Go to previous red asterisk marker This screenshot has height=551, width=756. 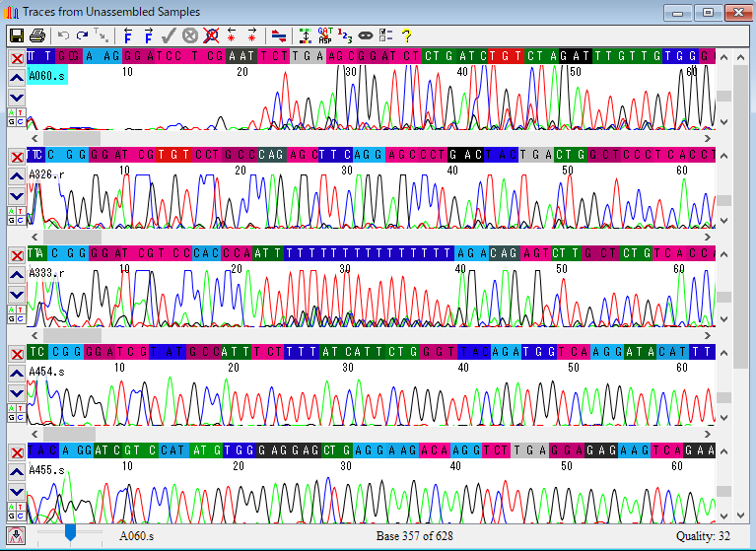pyautogui.click(x=232, y=35)
